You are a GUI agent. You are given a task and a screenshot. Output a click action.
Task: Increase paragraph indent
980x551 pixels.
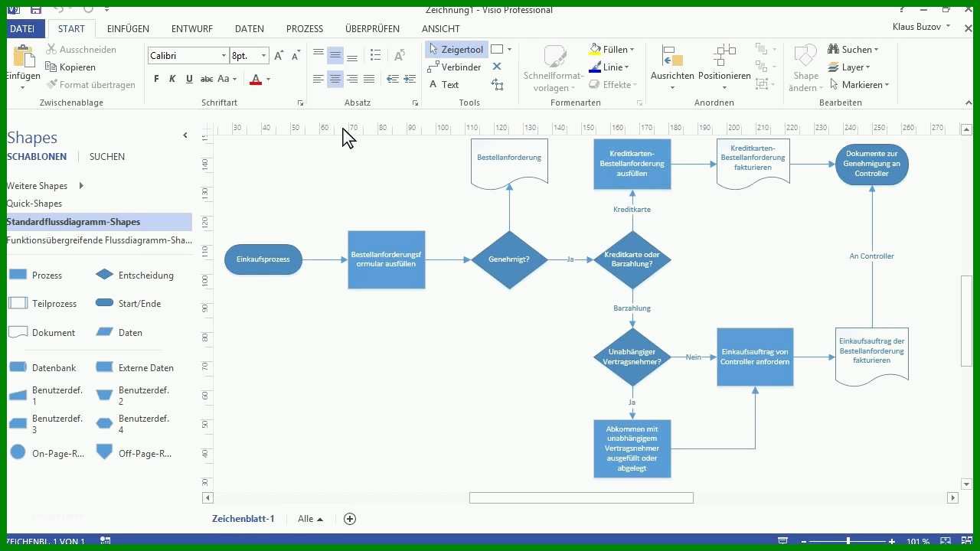coord(410,79)
